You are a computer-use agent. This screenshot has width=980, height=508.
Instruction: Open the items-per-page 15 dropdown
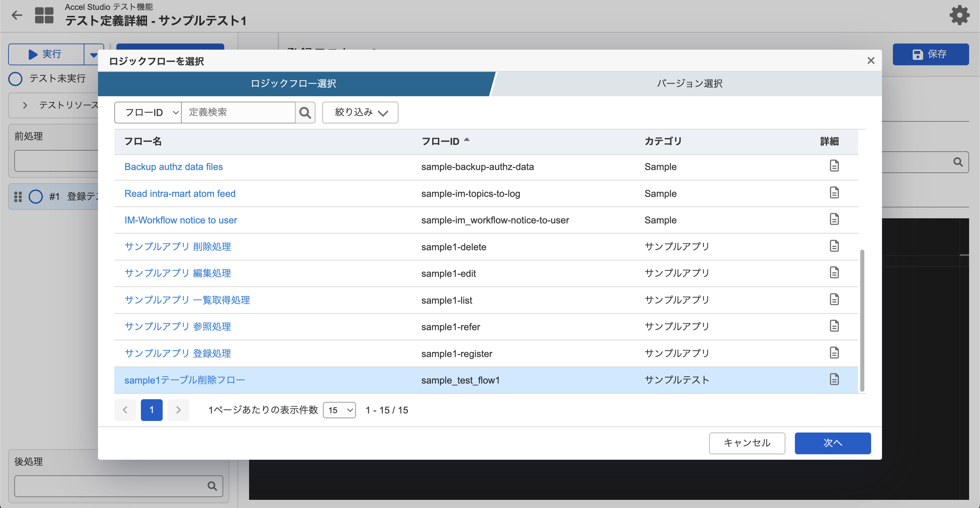pyautogui.click(x=339, y=410)
